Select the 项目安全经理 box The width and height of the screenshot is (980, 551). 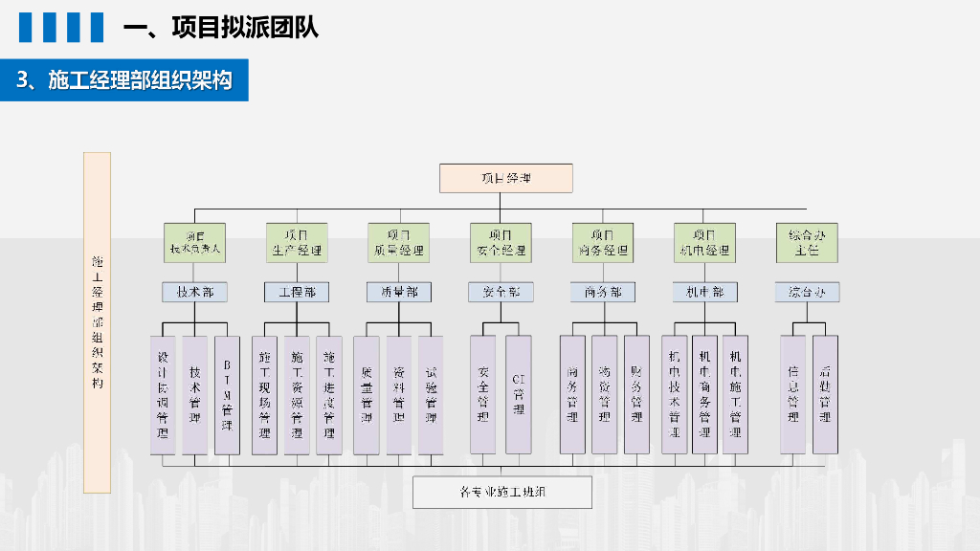coord(501,243)
